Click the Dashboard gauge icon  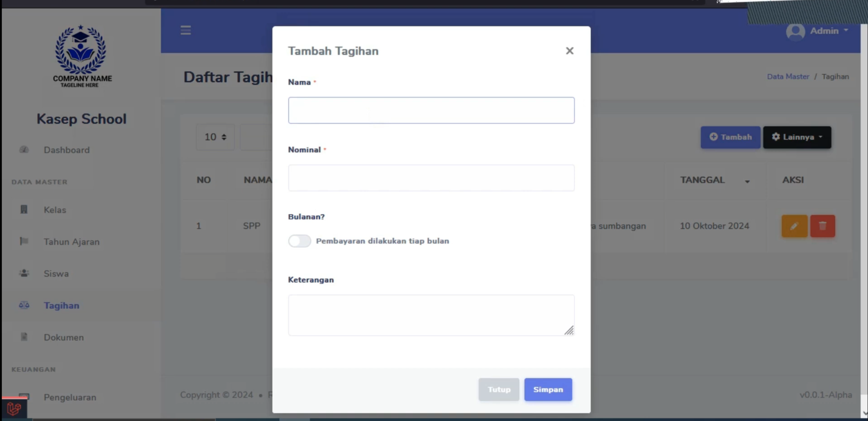click(x=24, y=150)
